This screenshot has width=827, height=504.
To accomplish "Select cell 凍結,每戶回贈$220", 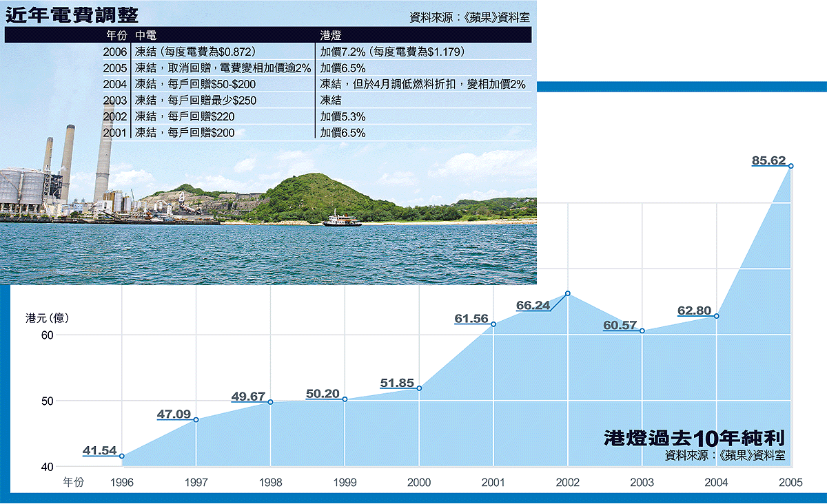I will tap(185, 116).
